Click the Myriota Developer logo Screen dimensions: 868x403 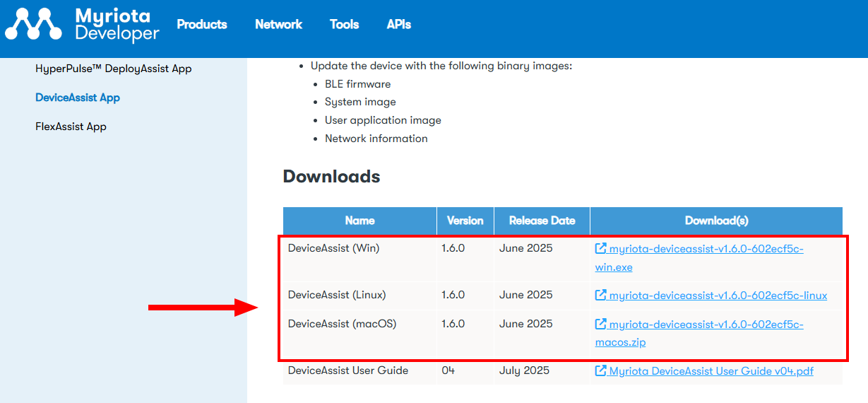pos(82,25)
